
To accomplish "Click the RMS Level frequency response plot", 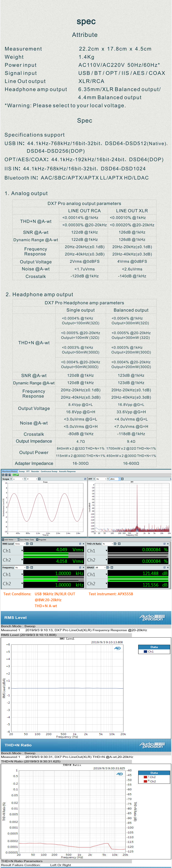I will click(x=67, y=688).
